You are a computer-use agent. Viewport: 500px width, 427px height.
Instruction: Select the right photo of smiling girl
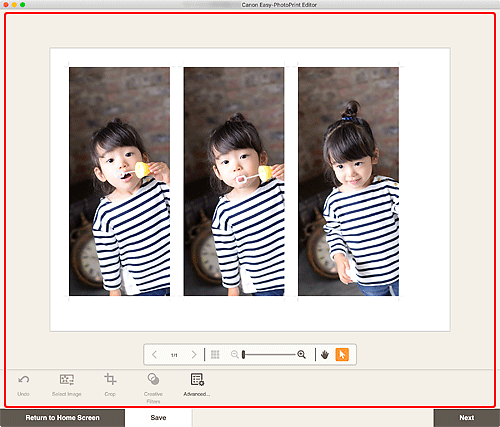348,181
